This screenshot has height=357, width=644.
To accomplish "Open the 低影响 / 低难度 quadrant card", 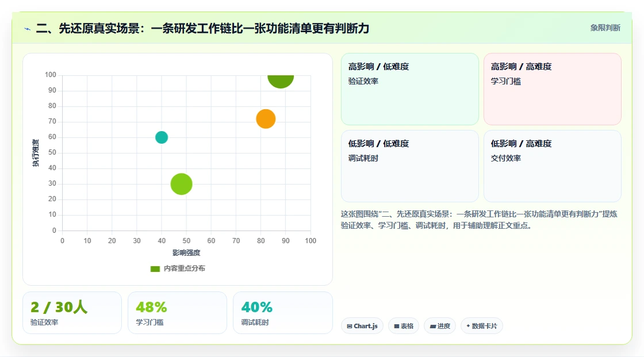I will (x=410, y=166).
